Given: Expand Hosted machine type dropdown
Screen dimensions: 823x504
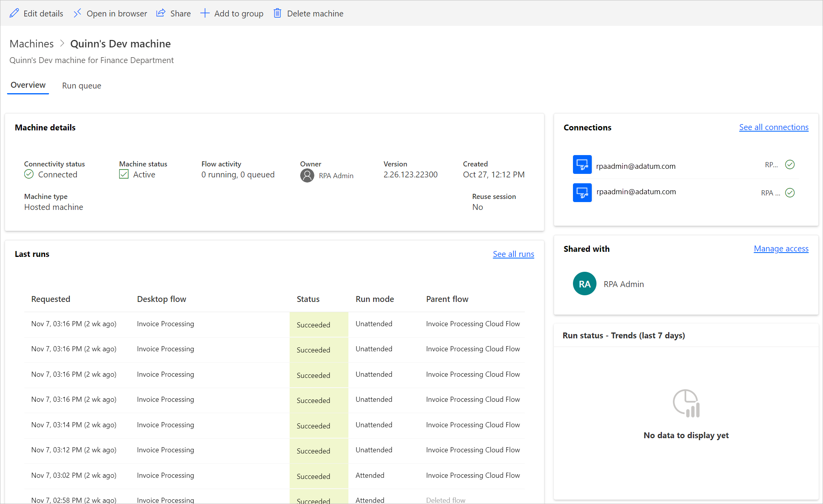Looking at the screenshot, I should pyautogui.click(x=53, y=207).
